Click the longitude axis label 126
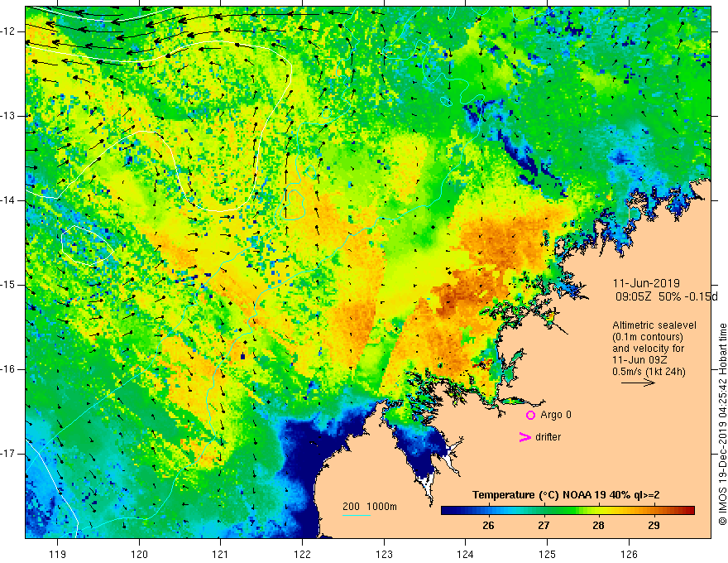The image size is (728, 563). [629, 554]
